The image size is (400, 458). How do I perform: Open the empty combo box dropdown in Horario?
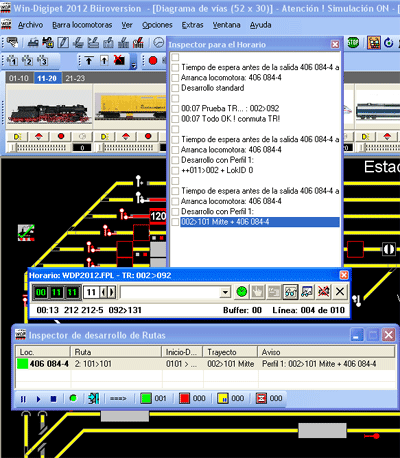point(225,293)
